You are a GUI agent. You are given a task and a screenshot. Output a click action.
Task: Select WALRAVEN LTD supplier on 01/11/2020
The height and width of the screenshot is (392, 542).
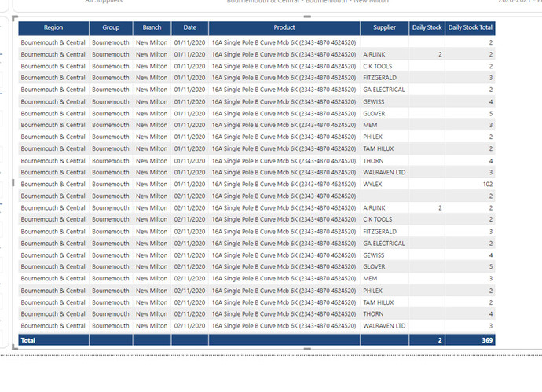point(384,172)
